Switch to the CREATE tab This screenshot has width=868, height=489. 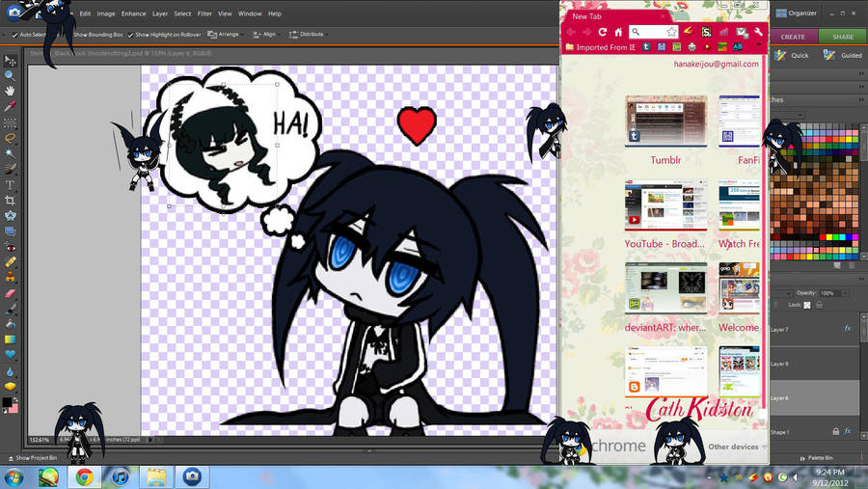pos(794,37)
